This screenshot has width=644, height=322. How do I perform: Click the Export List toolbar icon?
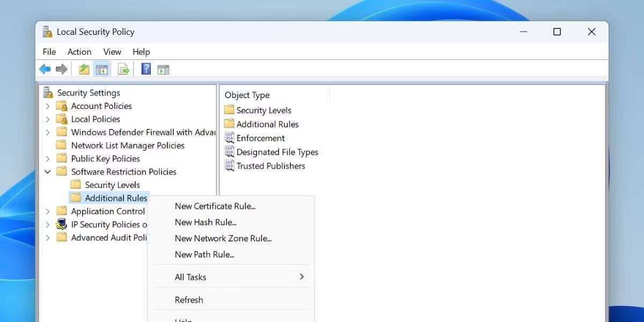point(123,69)
